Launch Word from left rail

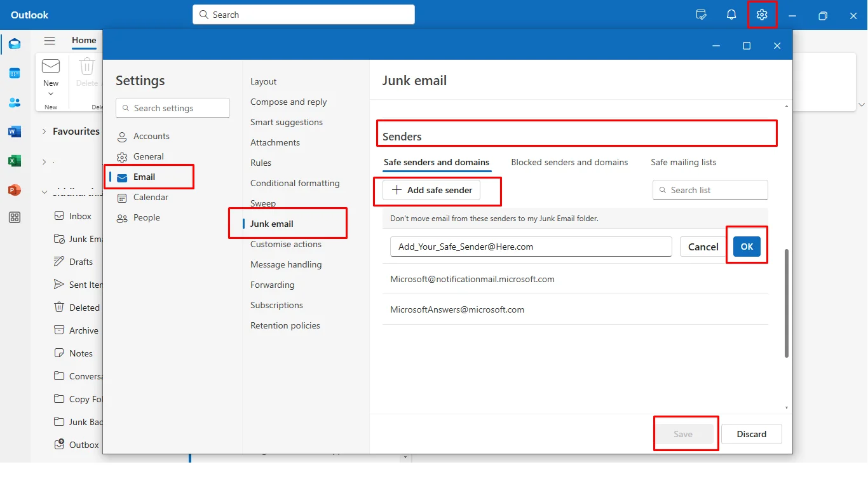tap(15, 132)
